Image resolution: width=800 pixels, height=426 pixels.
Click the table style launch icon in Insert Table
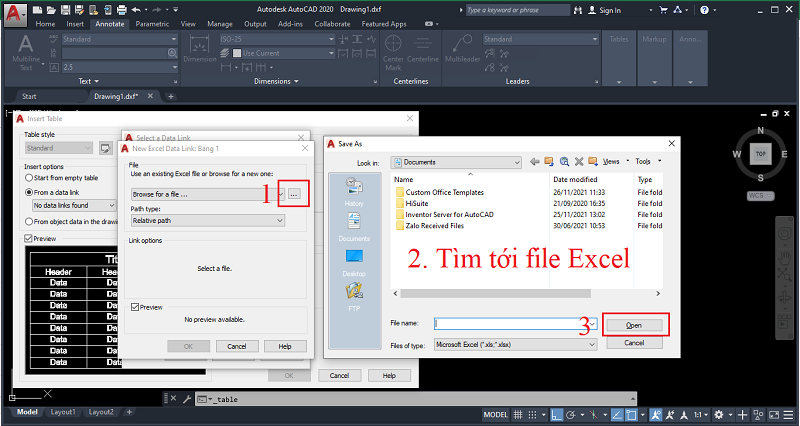[x=105, y=148]
